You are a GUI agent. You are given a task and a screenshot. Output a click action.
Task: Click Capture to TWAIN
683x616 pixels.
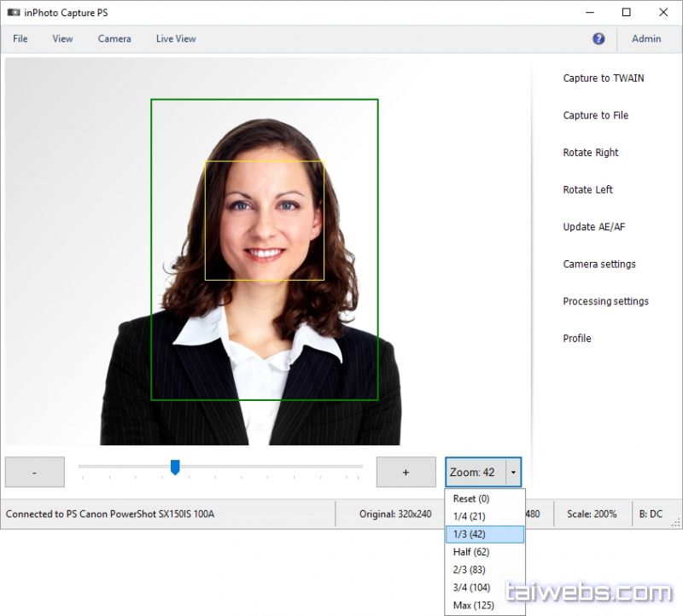pos(603,78)
